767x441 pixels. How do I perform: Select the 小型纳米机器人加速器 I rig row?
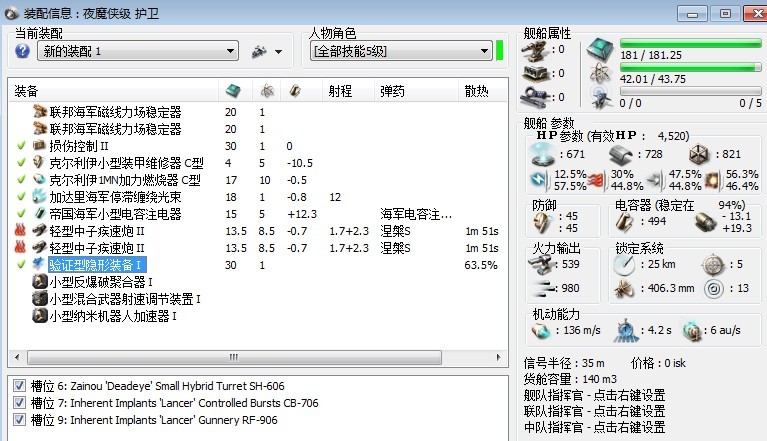click(x=258, y=316)
